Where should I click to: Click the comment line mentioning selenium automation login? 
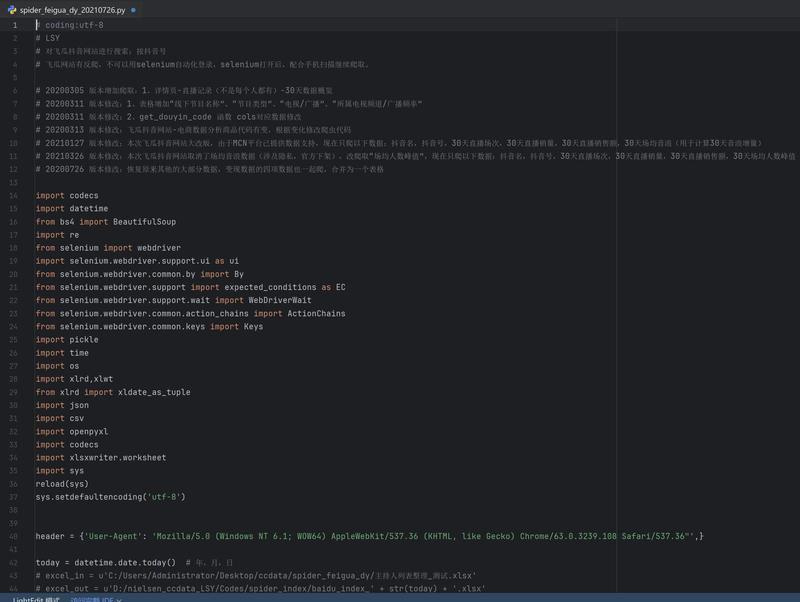click(202, 64)
